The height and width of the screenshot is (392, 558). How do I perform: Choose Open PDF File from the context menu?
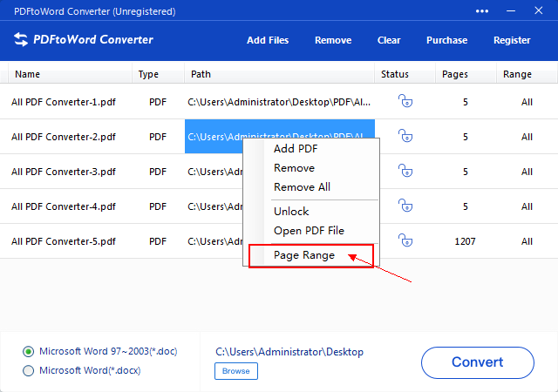coord(309,231)
